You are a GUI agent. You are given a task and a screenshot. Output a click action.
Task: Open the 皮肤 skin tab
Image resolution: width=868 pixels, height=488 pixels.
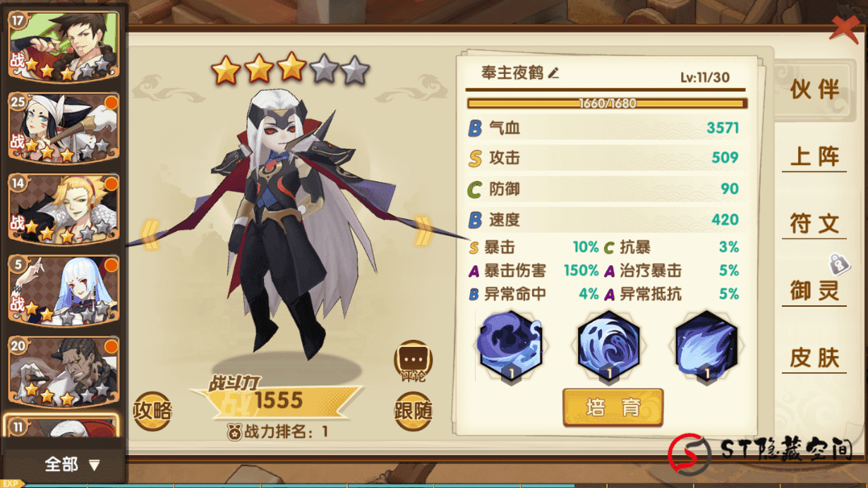coord(814,358)
